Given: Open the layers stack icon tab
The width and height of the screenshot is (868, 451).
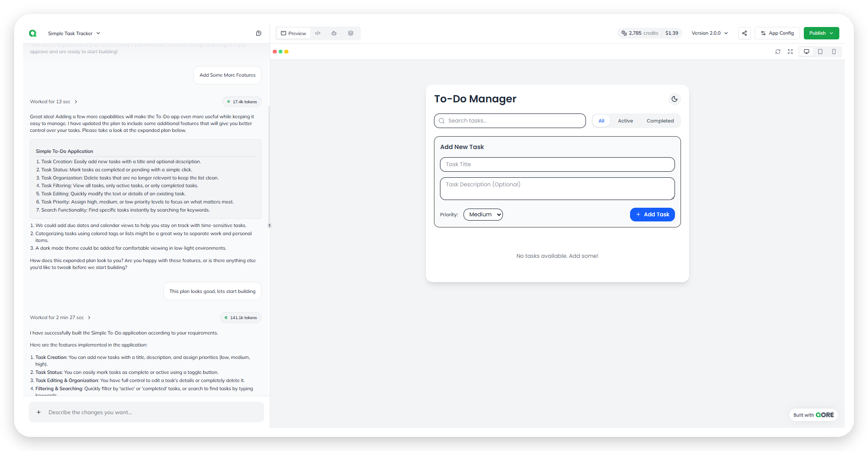Looking at the screenshot, I should pos(351,33).
